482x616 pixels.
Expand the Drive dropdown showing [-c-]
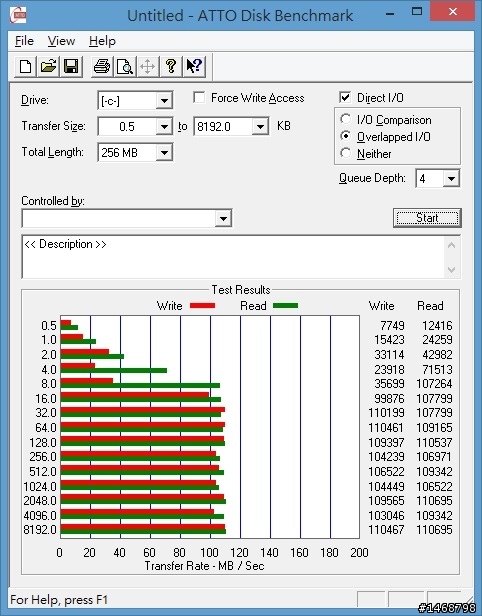164,101
